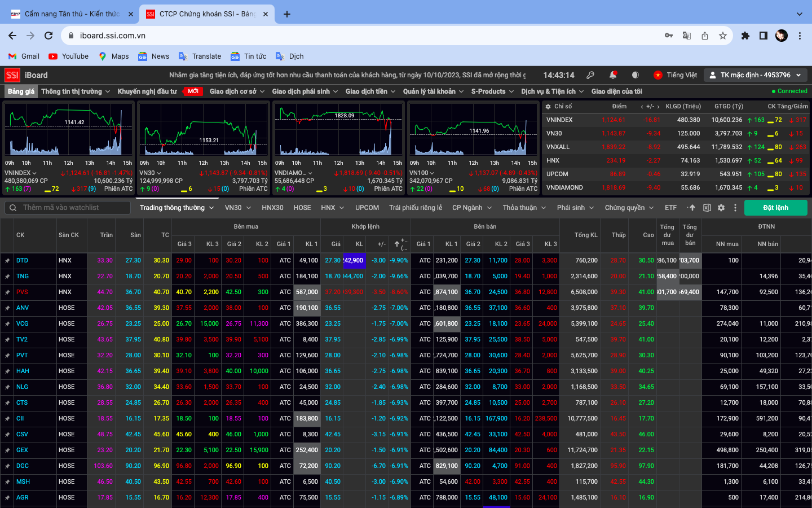The width and height of the screenshot is (812, 508).
Task: Click the upward arrow icon beside ETF
Action: [692, 208]
